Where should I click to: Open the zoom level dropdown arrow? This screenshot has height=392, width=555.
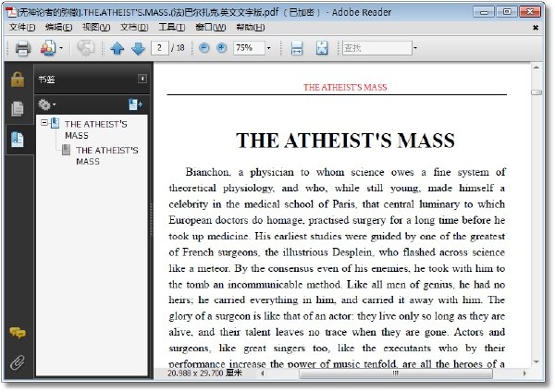pyautogui.click(x=268, y=48)
